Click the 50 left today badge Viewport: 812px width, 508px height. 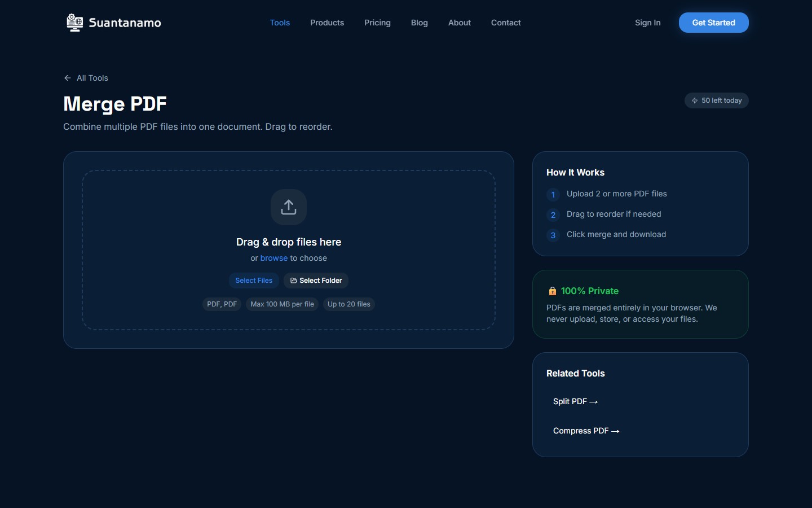(x=717, y=100)
